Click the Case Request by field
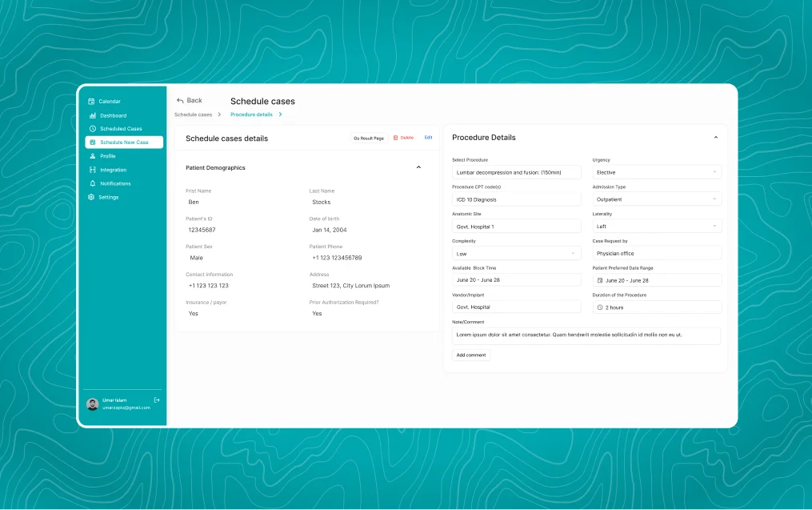The image size is (812, 510). pos(657,253)
